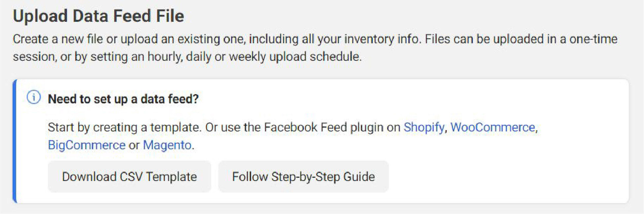Open the Shopify Facebook Feed plugin link
The height and width of the screenshot is (214, 644).
tap(424, 127)
